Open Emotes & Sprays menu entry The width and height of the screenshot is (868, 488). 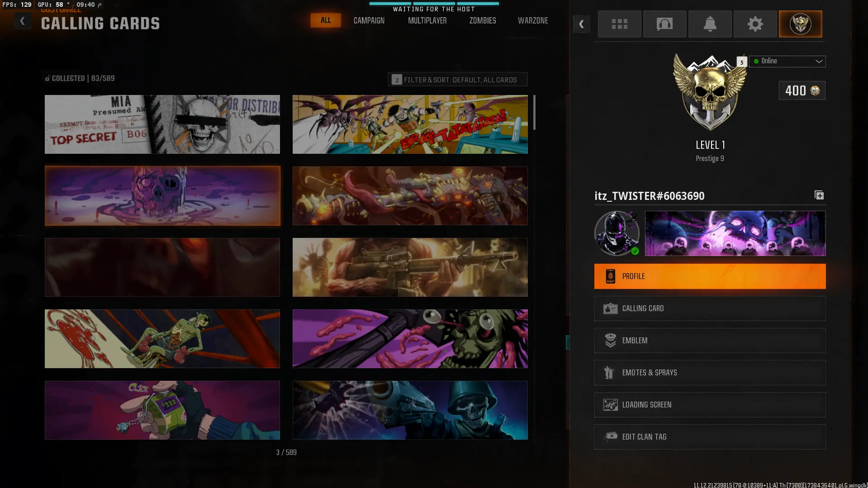tap(710, 373)
